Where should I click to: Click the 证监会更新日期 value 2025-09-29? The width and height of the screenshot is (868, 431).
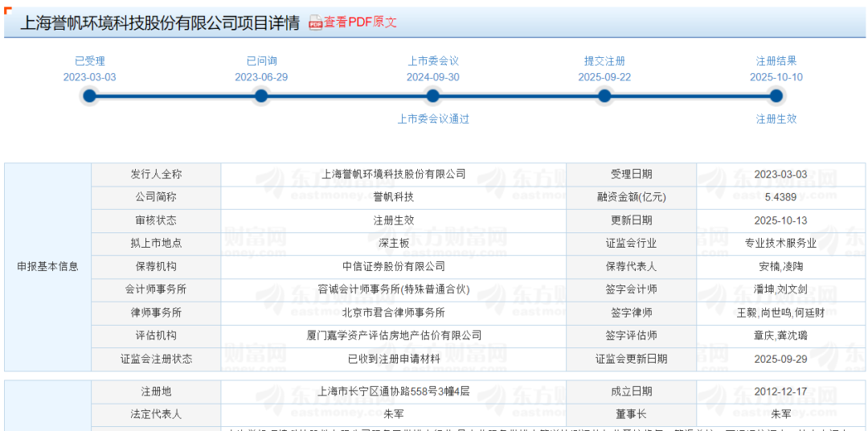(x=780, y=359)
